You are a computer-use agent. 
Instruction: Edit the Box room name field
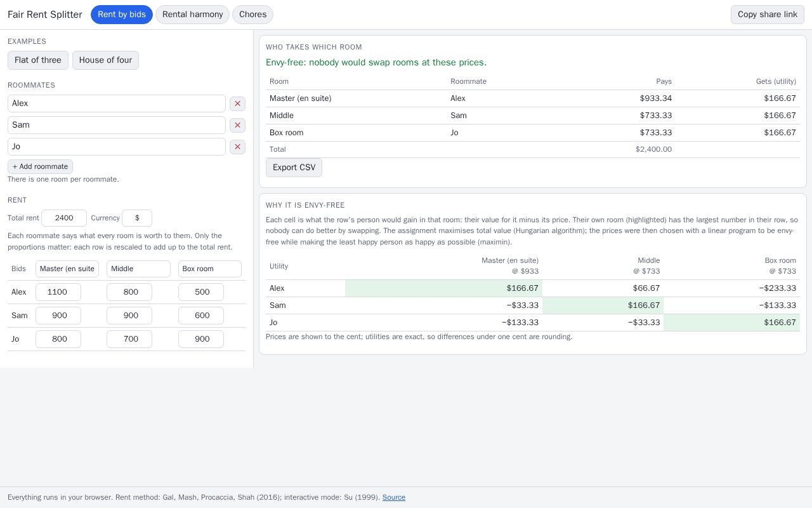pyautogui.click(x=210, y=269)
